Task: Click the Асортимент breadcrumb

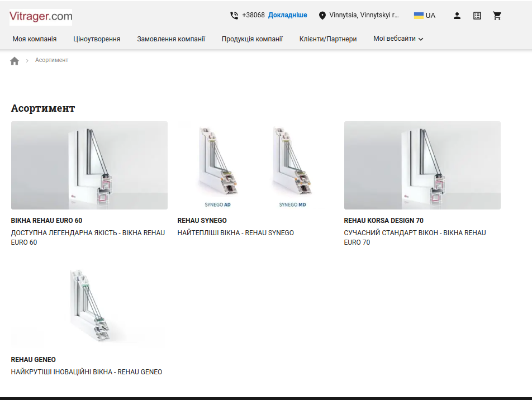Action: 51,60
